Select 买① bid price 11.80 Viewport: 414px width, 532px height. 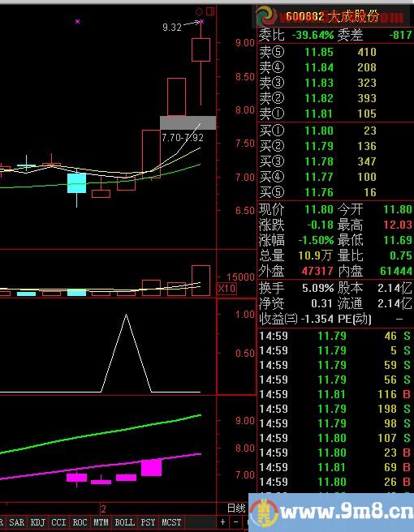point(319,131)
